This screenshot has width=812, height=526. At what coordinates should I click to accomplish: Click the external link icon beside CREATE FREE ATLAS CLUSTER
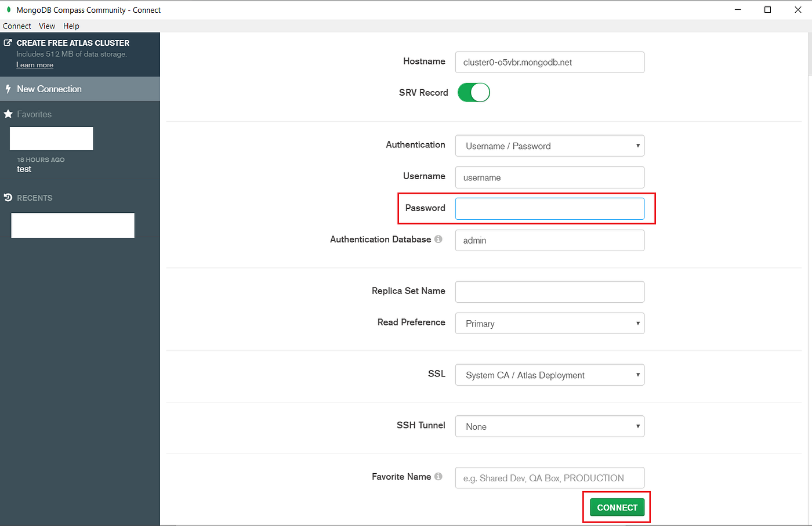click(8, 42)
